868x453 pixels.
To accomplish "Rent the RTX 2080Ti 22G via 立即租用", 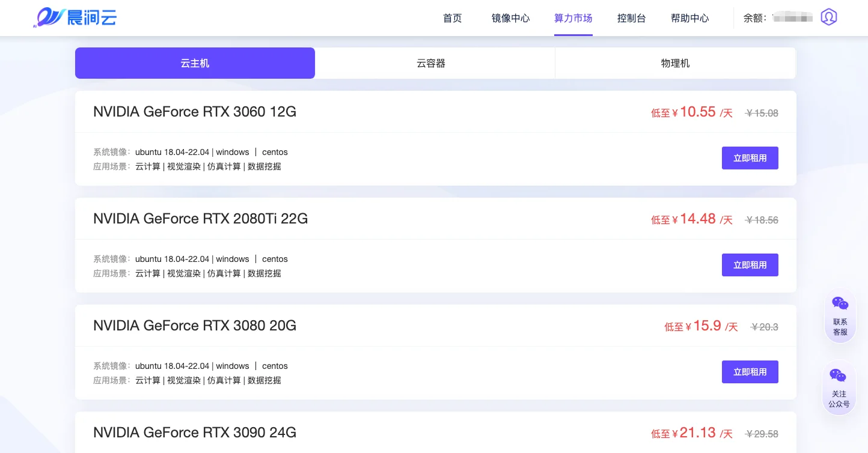I will click(750, 265).
